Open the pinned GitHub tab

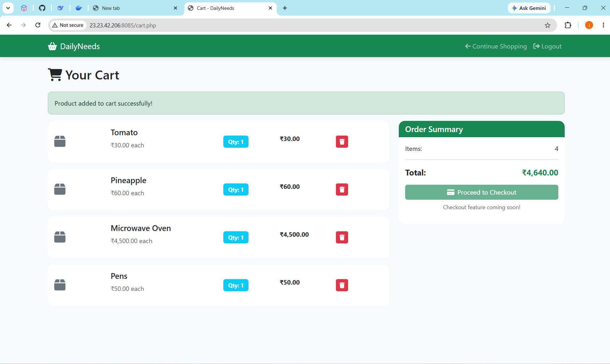pos(42,8)
